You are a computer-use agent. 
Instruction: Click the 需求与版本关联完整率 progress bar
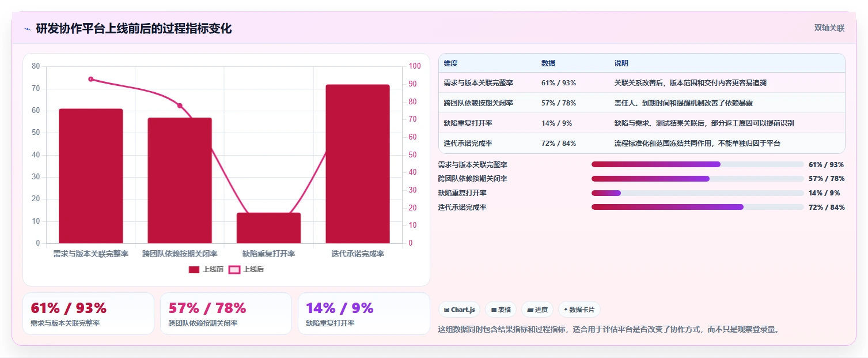point(698,164)
